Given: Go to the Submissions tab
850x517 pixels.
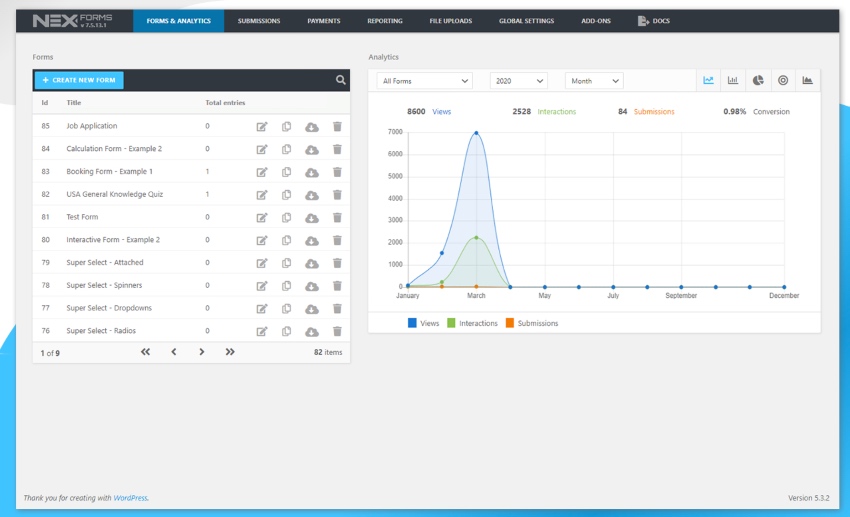Looking at the screenshot, I should point(259,21).
